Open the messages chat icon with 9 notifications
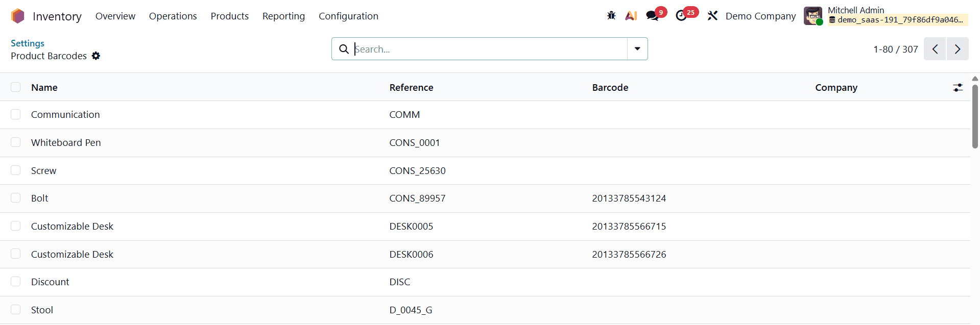The height and width of the screenshot is (325, 980). [653, 16]
